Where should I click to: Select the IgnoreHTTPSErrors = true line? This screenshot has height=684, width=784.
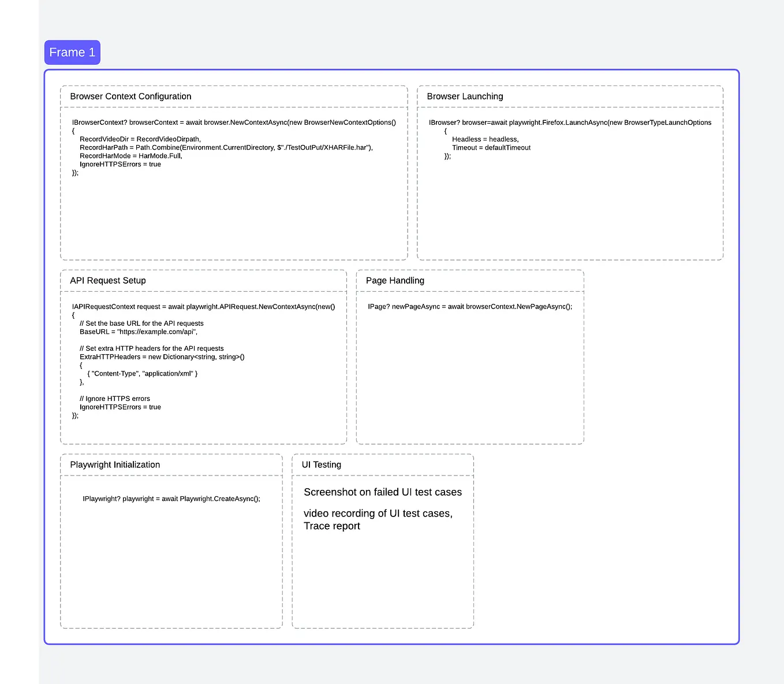click(121, 164)
